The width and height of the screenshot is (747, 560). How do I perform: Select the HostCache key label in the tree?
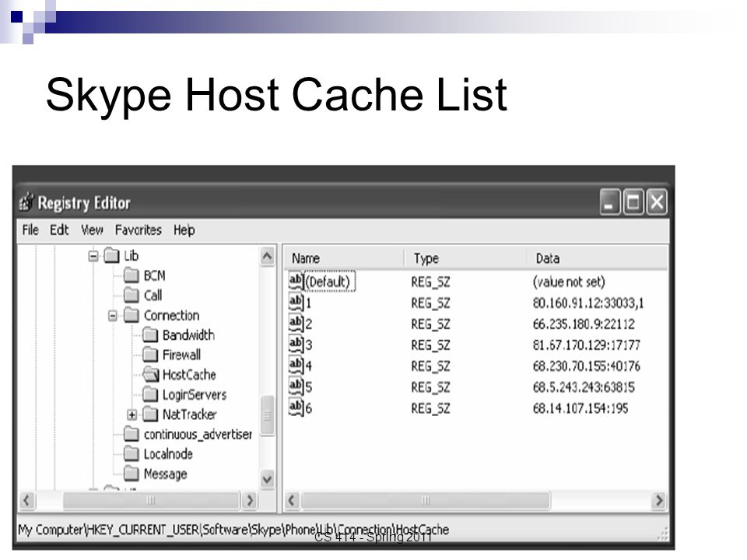189,375
